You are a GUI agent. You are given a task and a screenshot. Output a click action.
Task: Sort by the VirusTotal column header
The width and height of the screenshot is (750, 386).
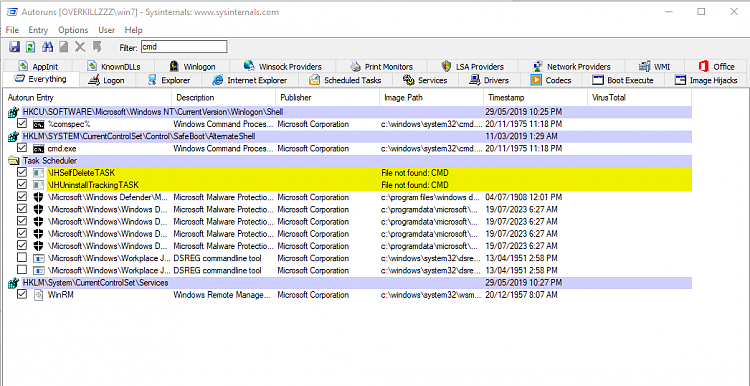(x=639, y=98)
